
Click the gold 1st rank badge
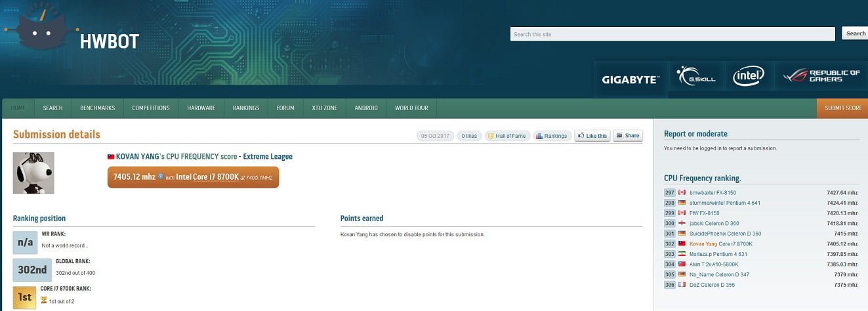coord(25,297)
